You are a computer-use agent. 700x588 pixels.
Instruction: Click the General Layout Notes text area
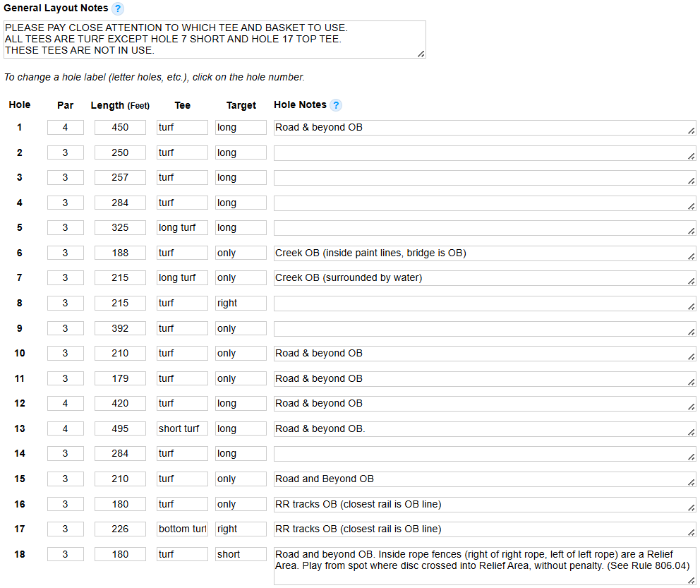click(x=214, y=40)
